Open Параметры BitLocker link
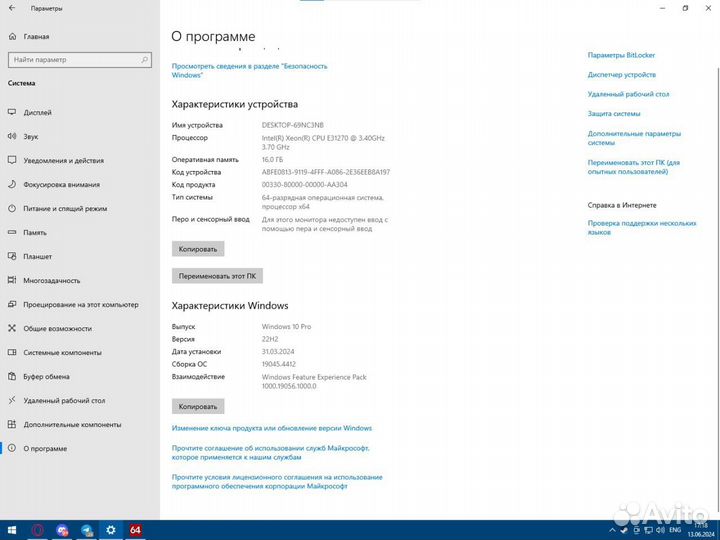 621,55
